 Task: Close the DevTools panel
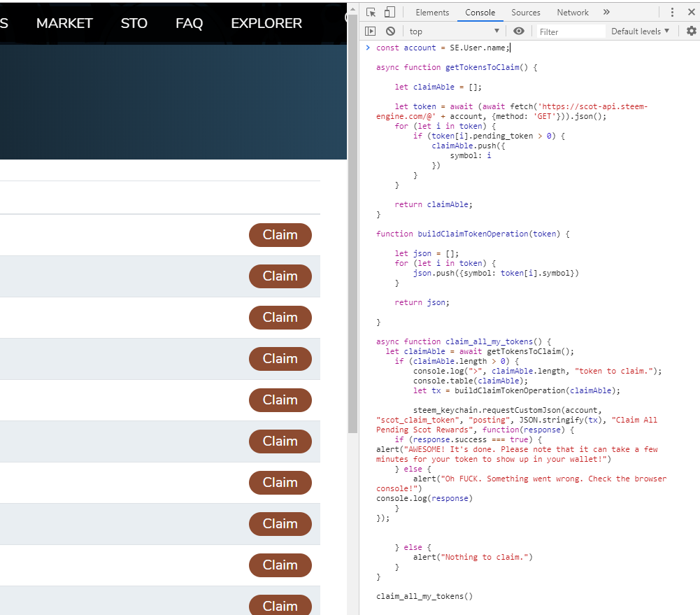coord(692,13)
